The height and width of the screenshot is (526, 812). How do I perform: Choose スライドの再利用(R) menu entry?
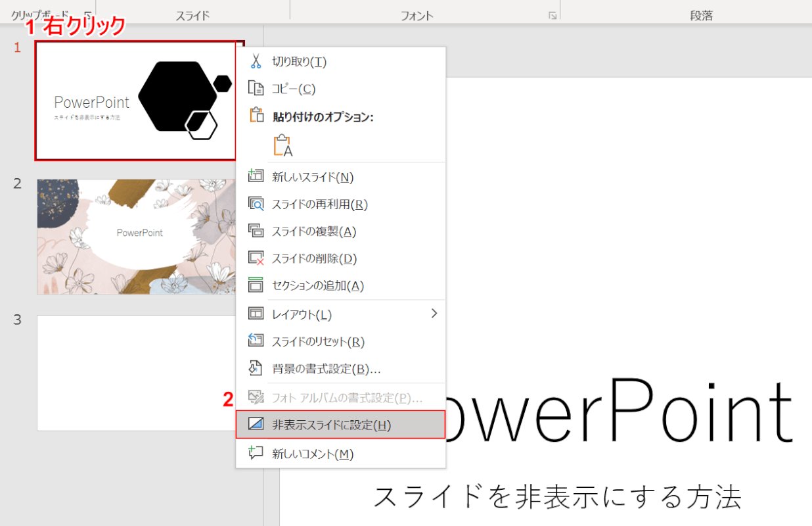pos(340,204)
